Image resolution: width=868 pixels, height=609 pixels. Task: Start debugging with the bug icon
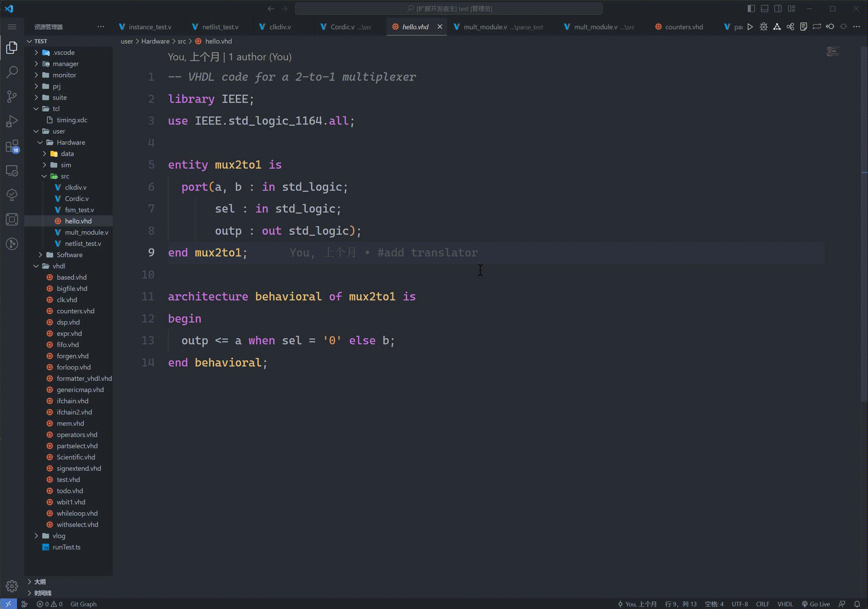[x=764, y=27]
